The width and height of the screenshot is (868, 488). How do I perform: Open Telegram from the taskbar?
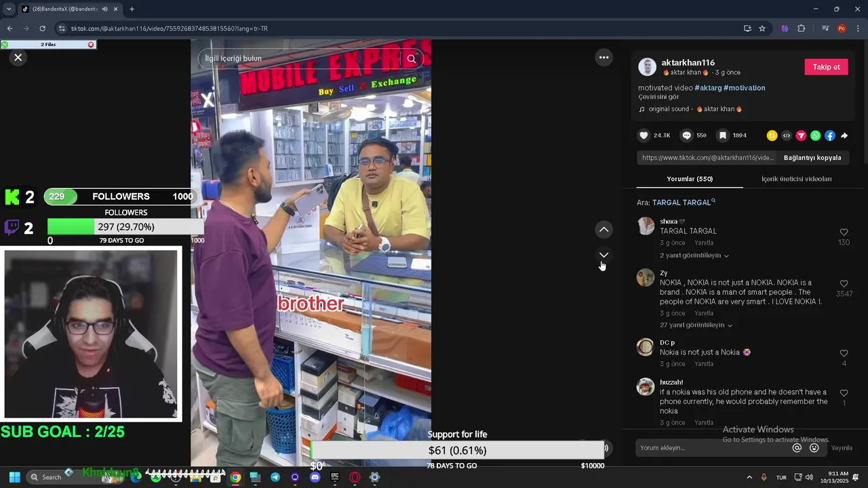pos(275,477)
